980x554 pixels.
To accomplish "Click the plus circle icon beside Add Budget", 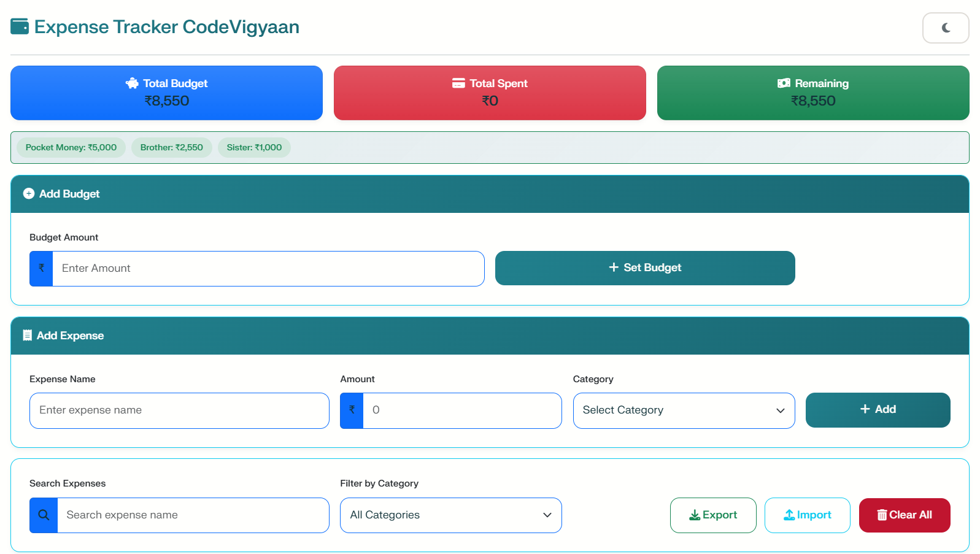I will pyautogui.click(x=29, y=194).
